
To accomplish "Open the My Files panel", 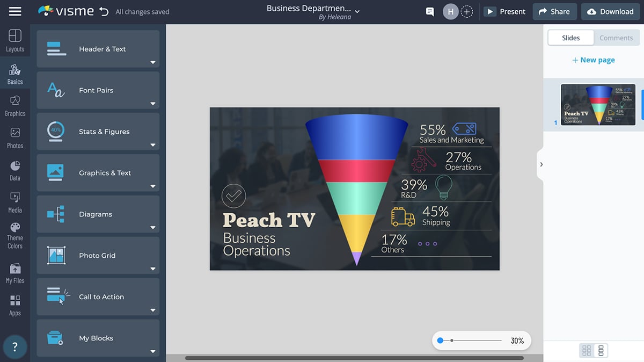I will click(x=15, y=273).
